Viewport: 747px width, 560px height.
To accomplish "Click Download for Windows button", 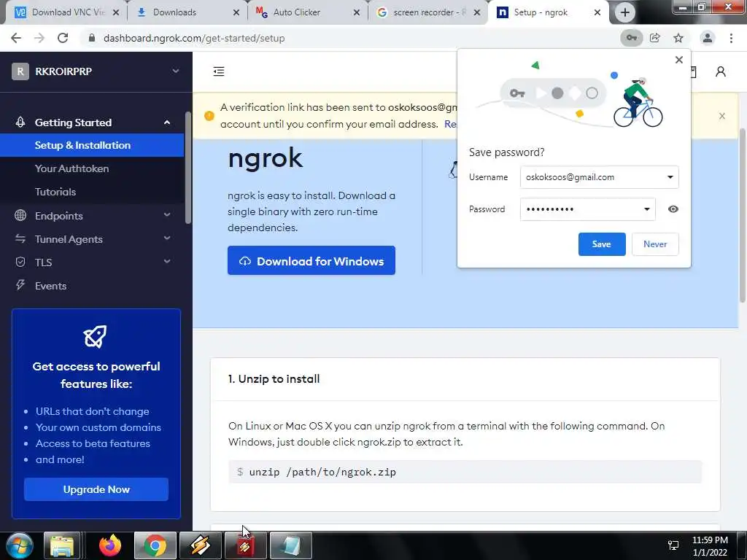I will (311, 260).
